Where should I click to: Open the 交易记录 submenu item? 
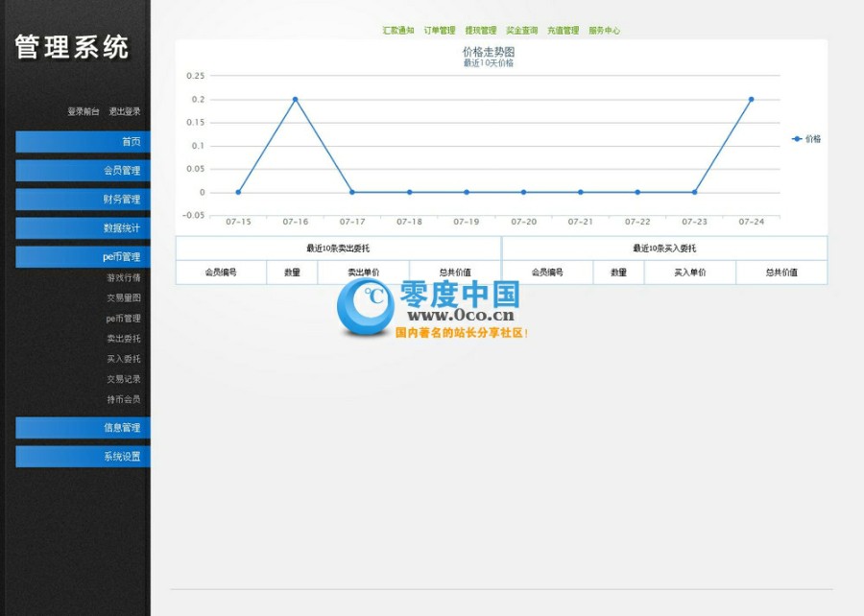[124, 379]
